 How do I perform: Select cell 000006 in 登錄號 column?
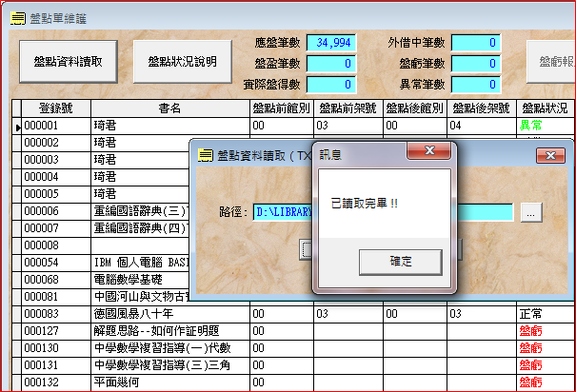pyautogui.click(x=56, y=211)
